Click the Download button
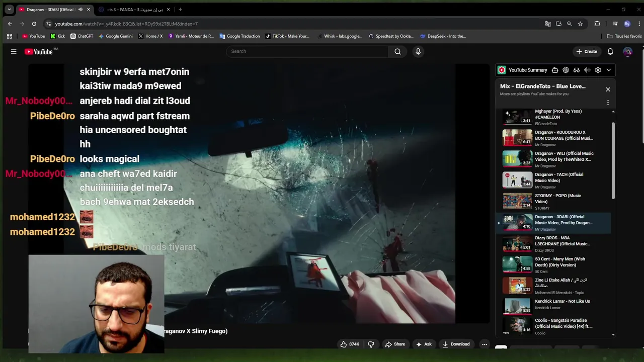 [x=456, y=344]
